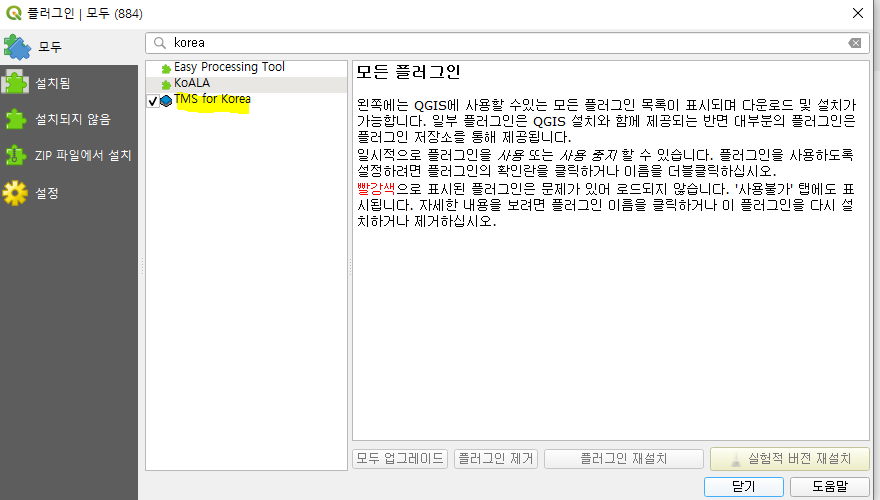Click the red 빨강색 text

coord(376,189)
